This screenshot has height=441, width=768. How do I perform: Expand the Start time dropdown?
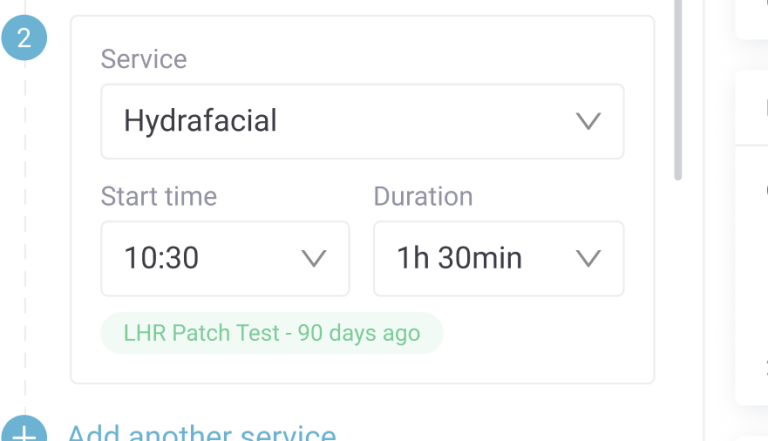click(225, 259)
